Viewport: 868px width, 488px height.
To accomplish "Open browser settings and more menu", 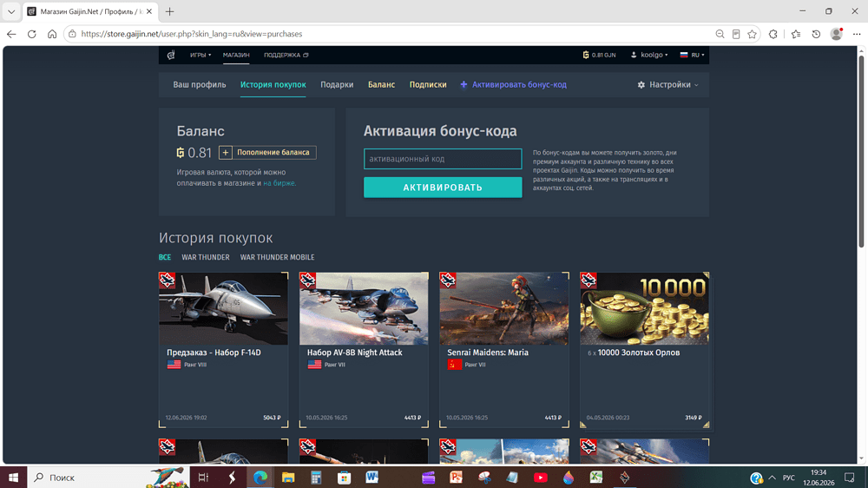I will [x=857, y=34].
